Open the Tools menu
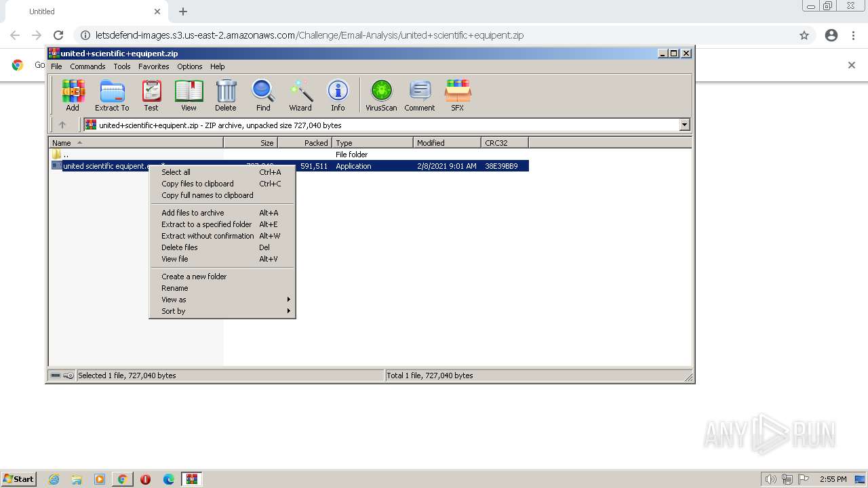Image resolution: width=868 pixels, height=488 pixels. click(122, 66)
